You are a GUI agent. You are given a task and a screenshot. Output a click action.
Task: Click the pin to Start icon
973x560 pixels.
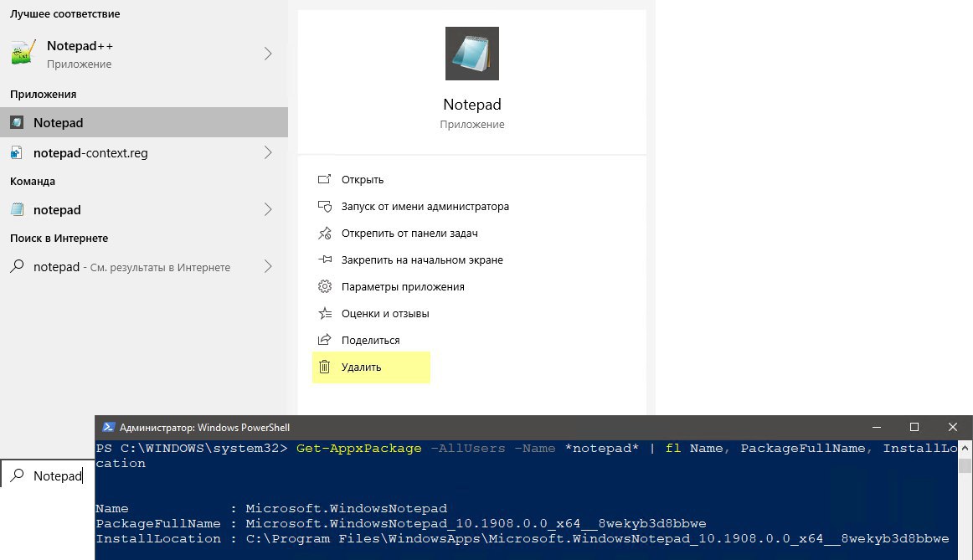pos(325,259)
